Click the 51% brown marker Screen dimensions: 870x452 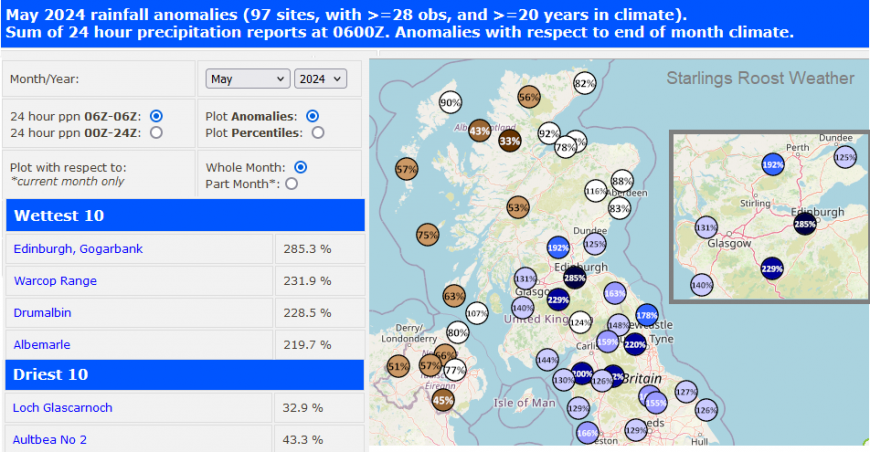(398, 366)
